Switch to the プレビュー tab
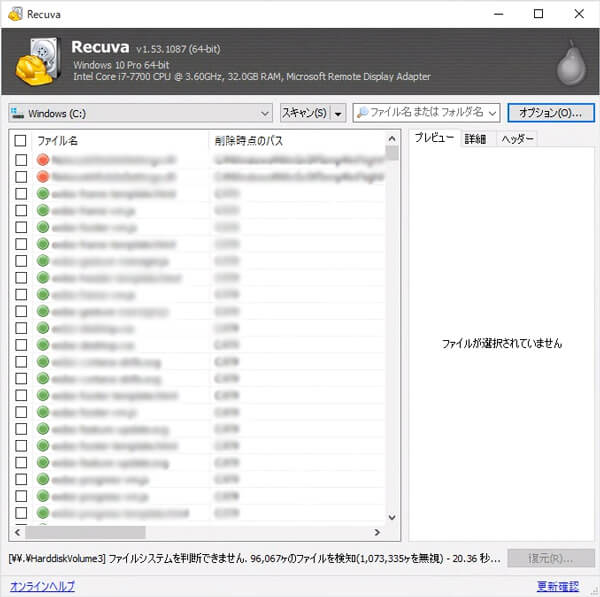This screenshot has width=600, height=597. 434,138
